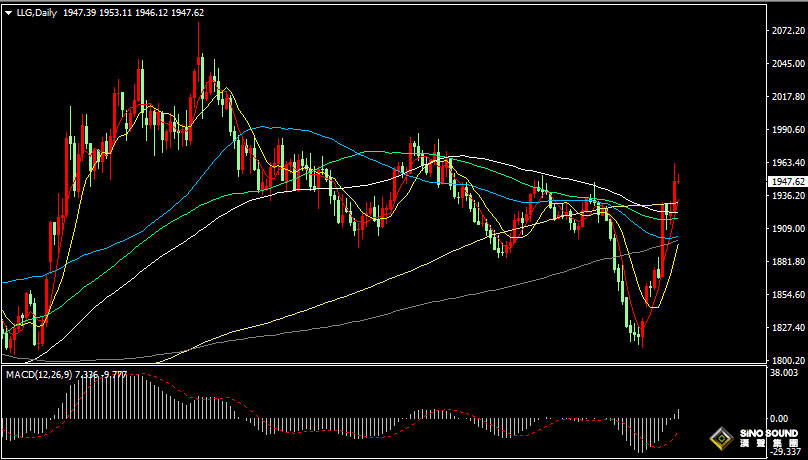Click the Sino Sound diamond logo icon
Screen dimensions: 808x460
(x=719, y=437)
